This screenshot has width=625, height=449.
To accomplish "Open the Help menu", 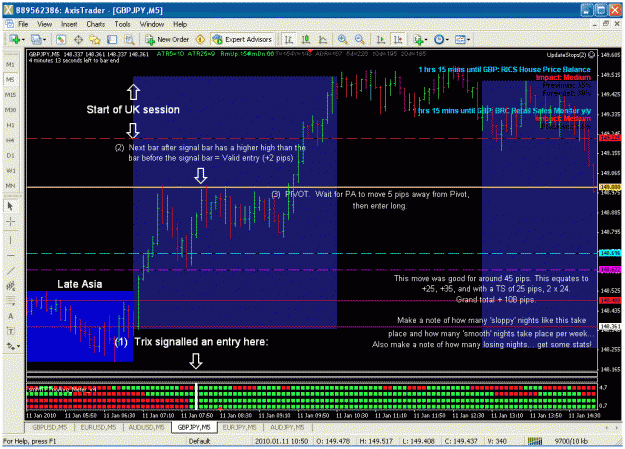I will tap(180, 24).
